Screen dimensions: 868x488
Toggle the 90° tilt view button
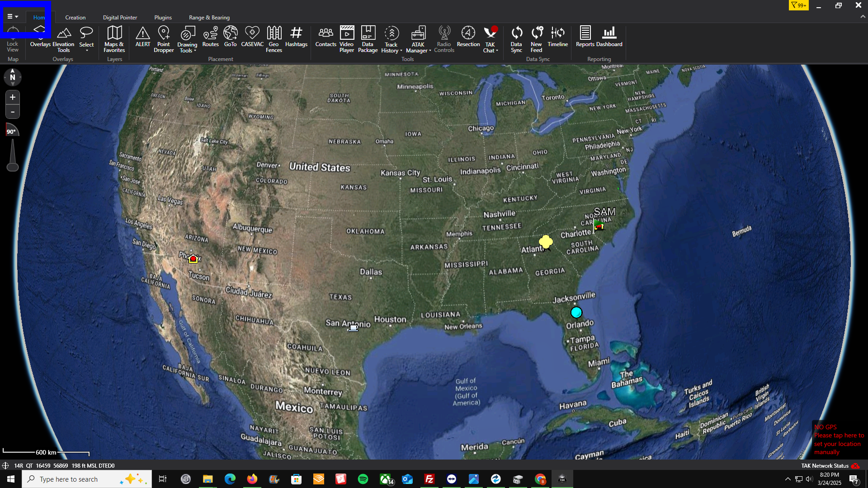[12, 131]
